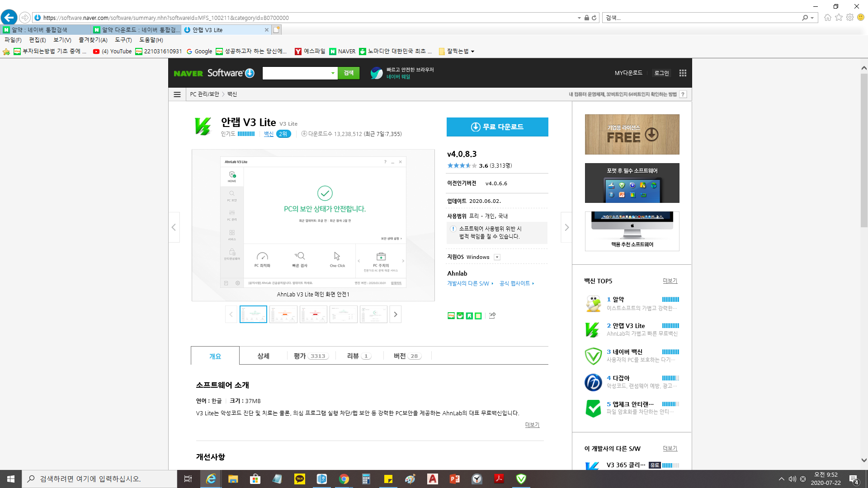Open the Naver apps grid icon
Viewport: 868px width, 488px height.
683,73
